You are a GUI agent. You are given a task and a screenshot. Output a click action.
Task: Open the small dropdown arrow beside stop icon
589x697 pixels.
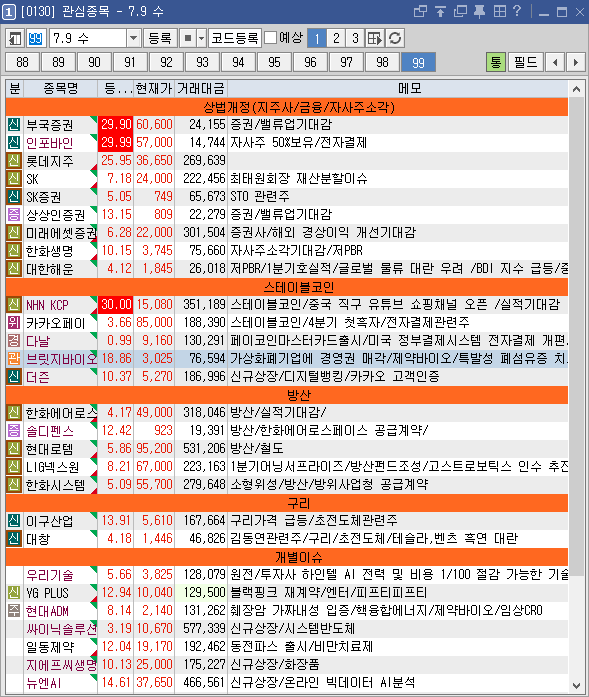(201, 38)
